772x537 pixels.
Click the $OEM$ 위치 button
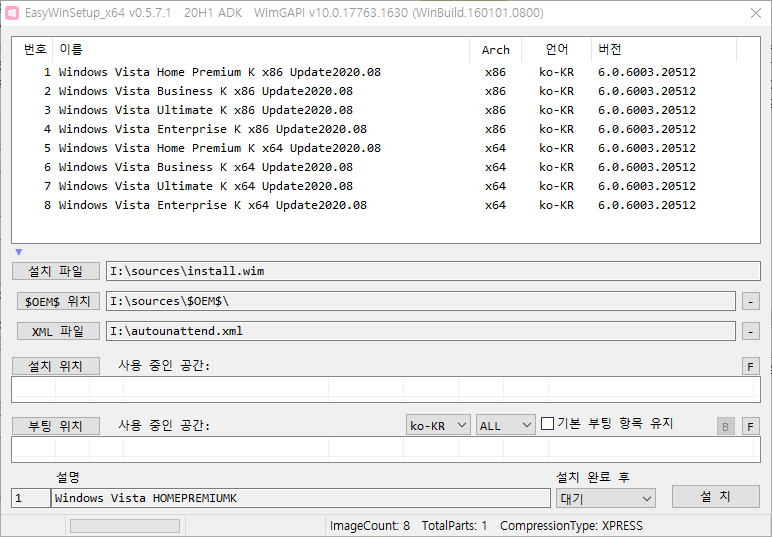(x=58, y=301)
